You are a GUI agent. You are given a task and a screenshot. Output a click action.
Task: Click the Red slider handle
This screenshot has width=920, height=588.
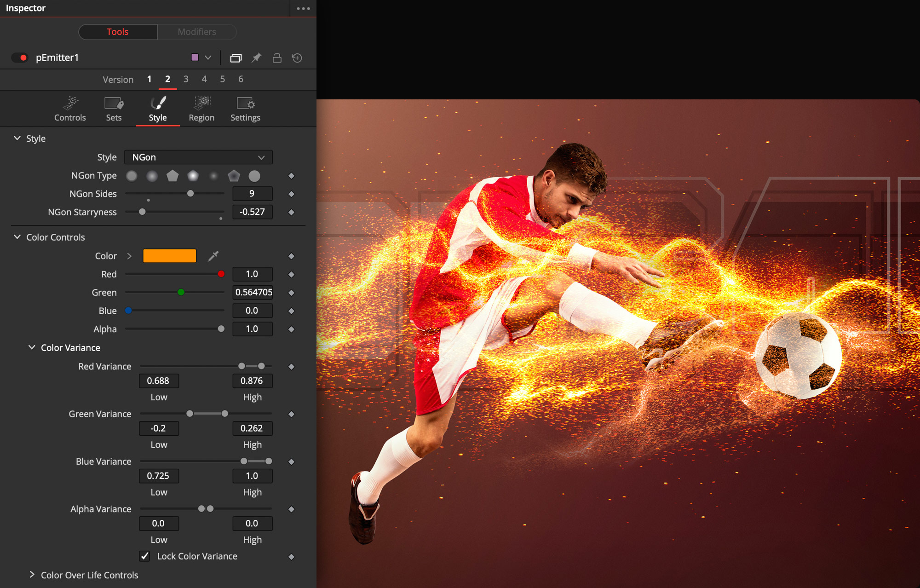point(221,274)
